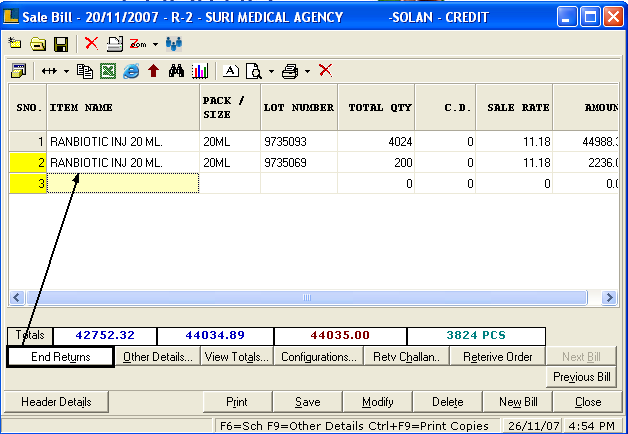Click the floppy disk save icon
The width and height of the screenshot is (628, 434).
click(61, 44)
